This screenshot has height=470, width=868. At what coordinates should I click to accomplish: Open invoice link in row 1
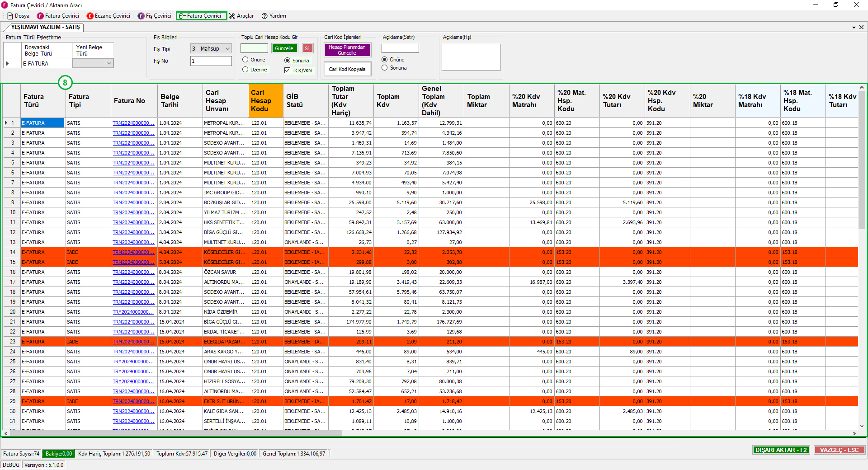tap(133, 123)
